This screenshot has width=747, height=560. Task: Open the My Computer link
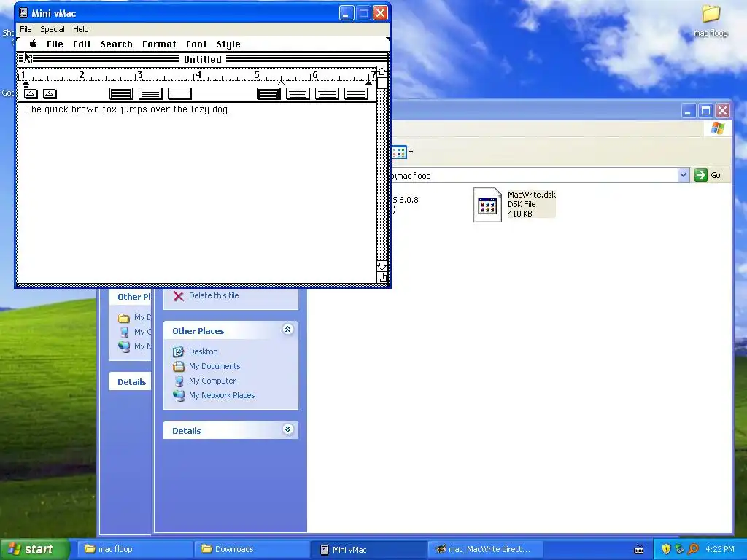[212, 381]
